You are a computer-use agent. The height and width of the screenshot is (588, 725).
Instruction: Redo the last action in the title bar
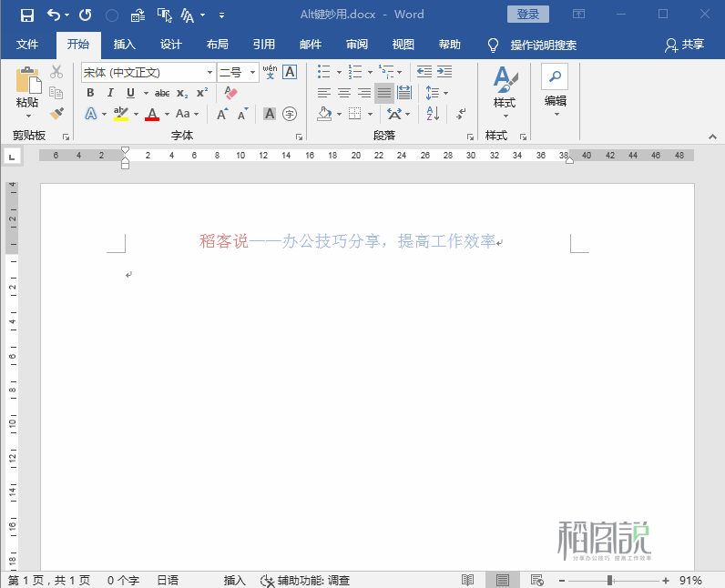85,15
